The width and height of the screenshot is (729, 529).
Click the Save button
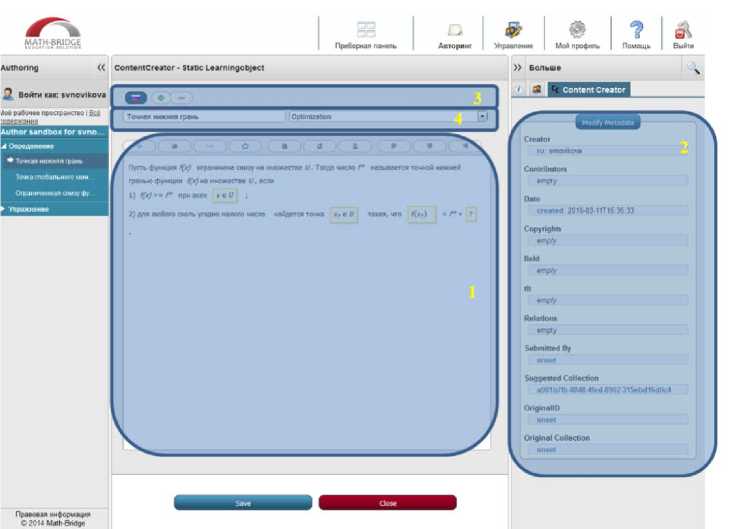243,503
